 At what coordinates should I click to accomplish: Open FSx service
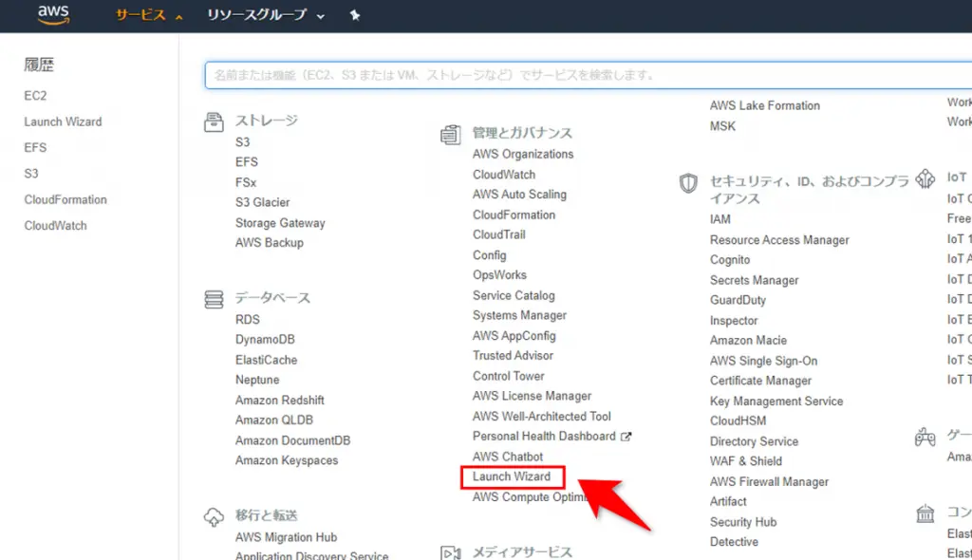(246, 182)
